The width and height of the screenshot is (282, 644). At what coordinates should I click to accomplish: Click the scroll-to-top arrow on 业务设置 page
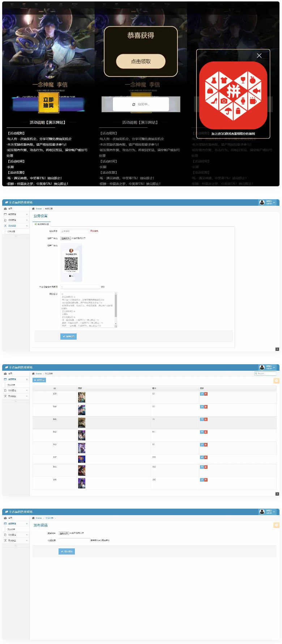(277, 349)
